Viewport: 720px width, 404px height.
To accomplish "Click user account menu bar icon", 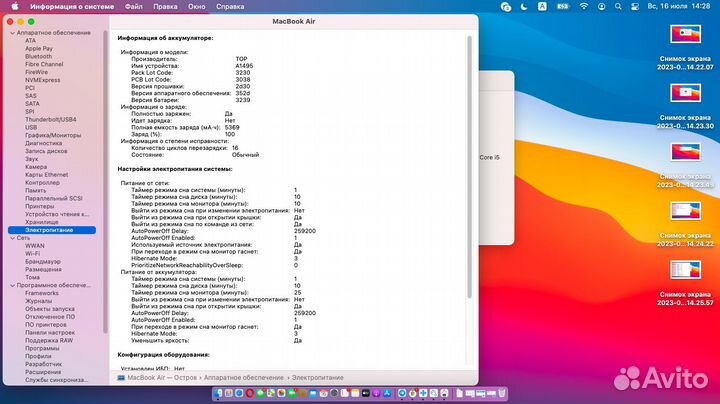I will (601, 6).
